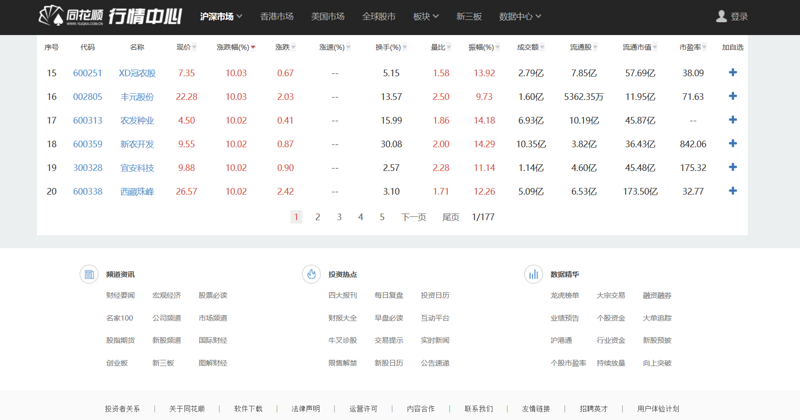Viewport: 800px width, 420px height.
Task: Open 财经要闻 footer link
Action: 120,295
